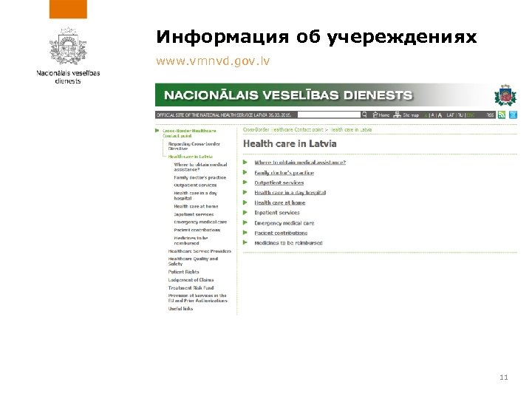Viewport: 532px width, 399px height.
Task: Open Health care at home main link
Action: click(279, 202)
